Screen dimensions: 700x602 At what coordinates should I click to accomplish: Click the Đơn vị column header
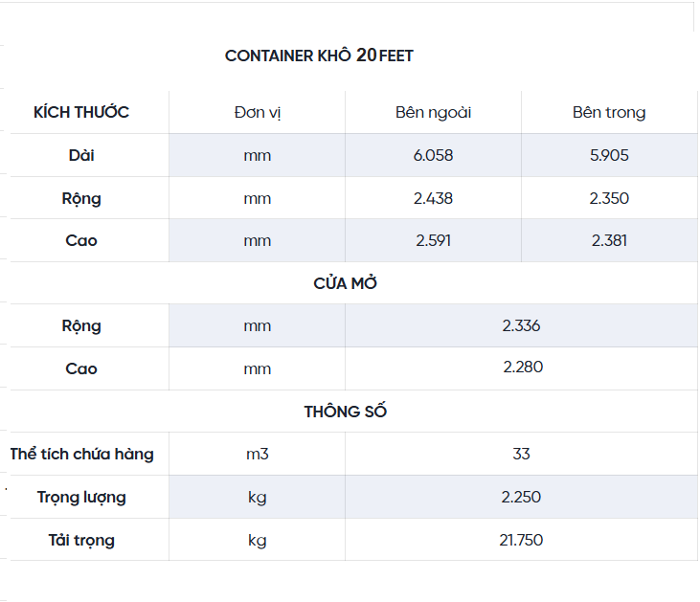tap(257, 112)
